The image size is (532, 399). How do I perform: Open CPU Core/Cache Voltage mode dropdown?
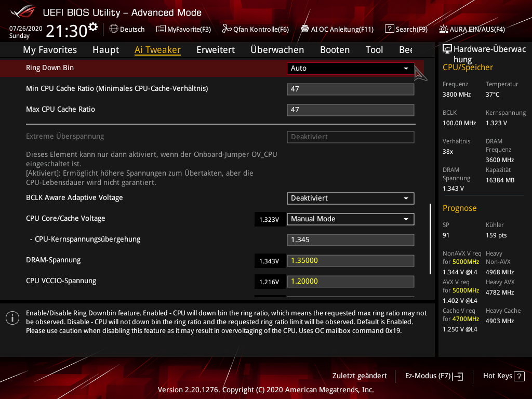(351, 219)
